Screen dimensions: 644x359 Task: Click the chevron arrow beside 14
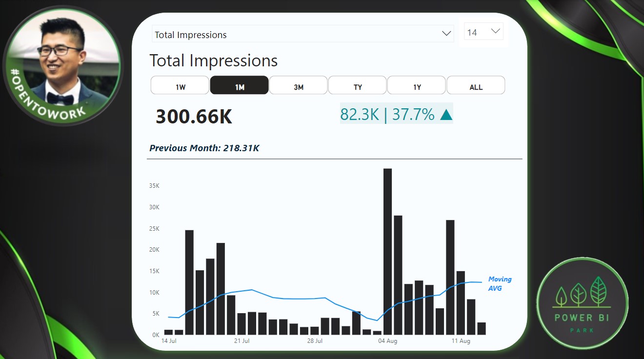click(496, 31)
